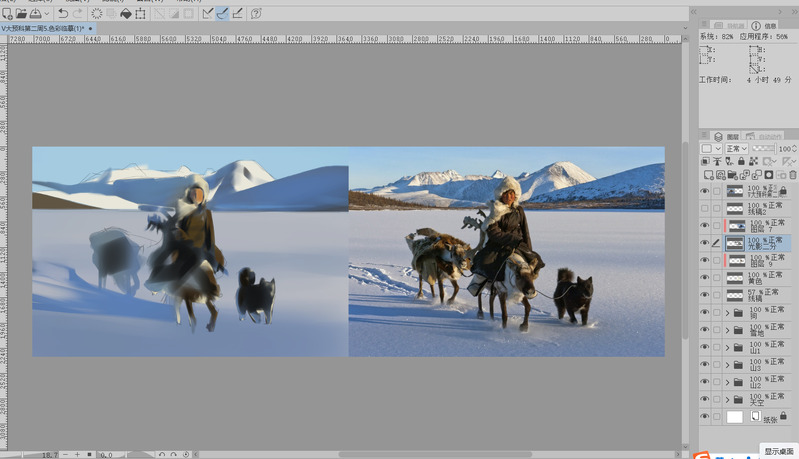Image resolution: width=799 pixels, height=459 pixels.
Task: Click the Fill paint bucket icon
Action: (126, 14)
